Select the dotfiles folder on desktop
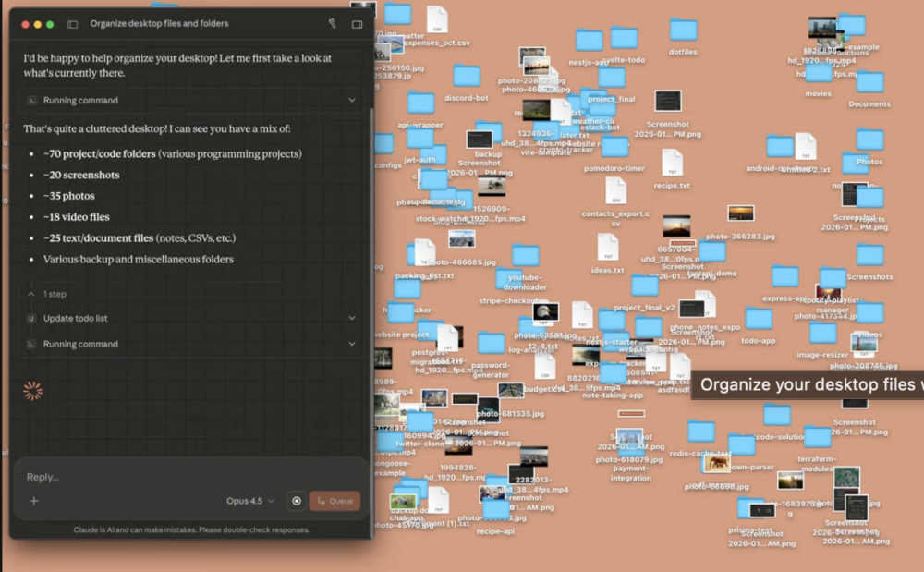 pos(683,31)
